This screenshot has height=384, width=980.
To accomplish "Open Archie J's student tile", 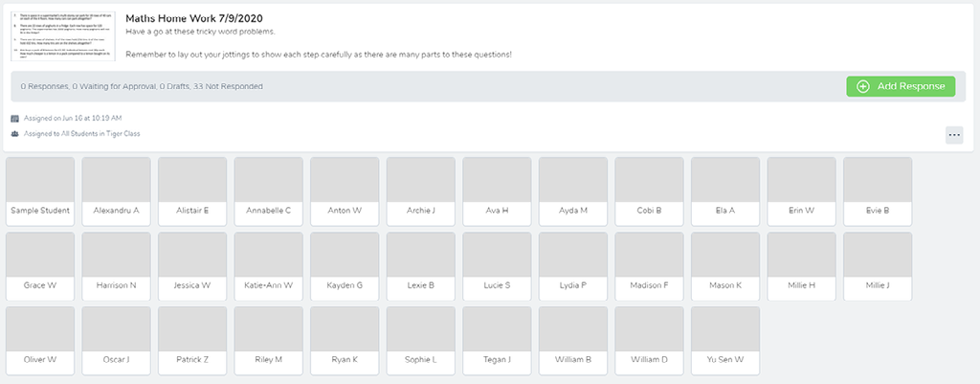I will tap(420, 191).
